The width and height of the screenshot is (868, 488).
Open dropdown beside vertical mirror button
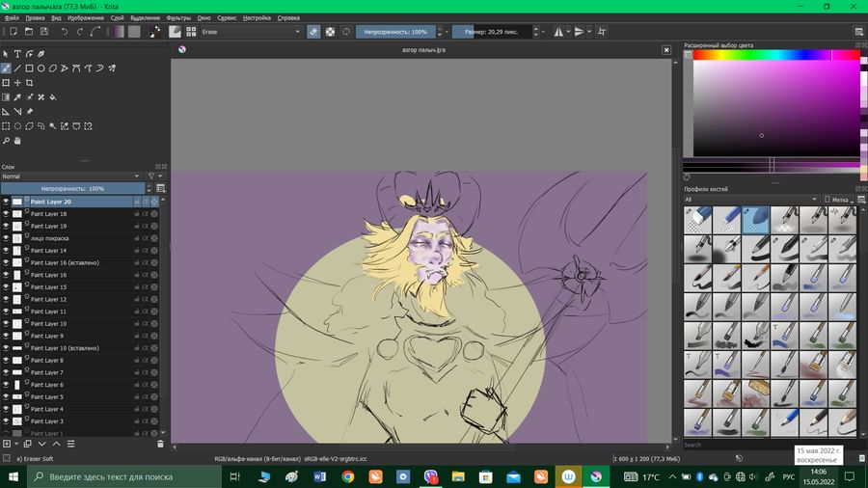point(589,32)
